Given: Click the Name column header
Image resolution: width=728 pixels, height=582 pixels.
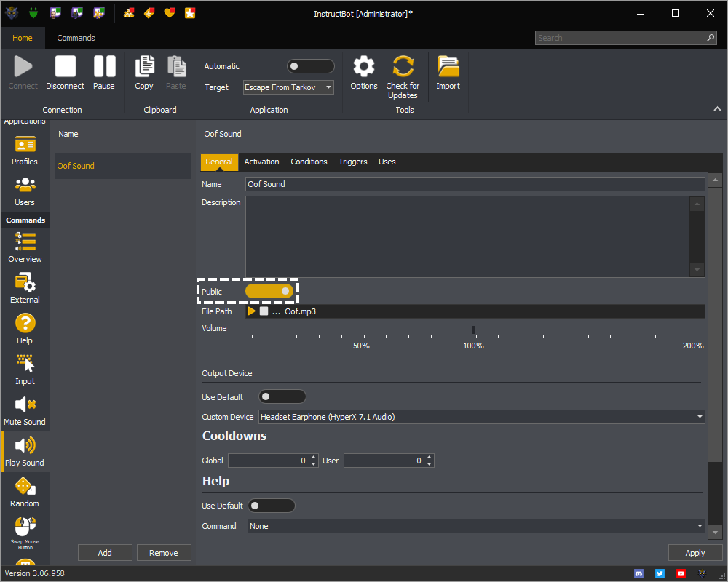Looking at the screenshot, I should click(x=68, y=134).
